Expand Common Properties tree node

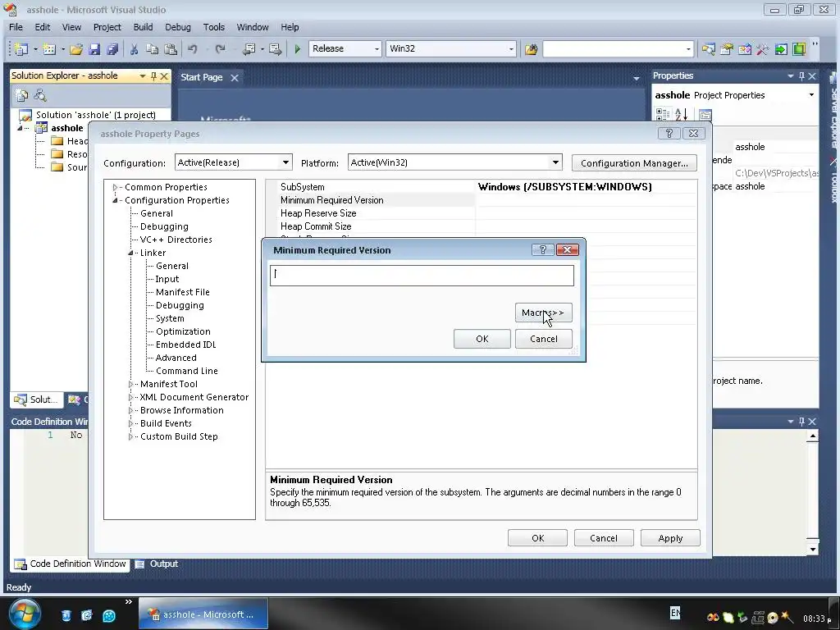pyautogui.click(x=115, y=187)
